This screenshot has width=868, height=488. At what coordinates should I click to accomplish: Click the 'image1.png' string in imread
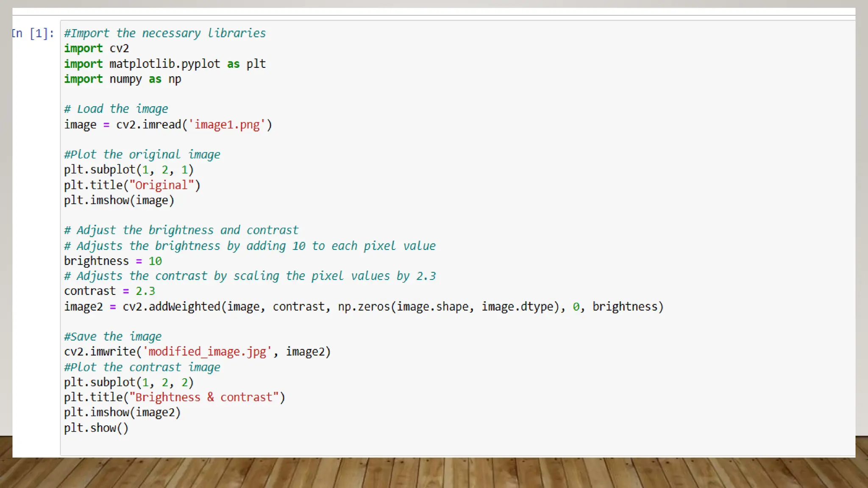[x=227, y=125]
